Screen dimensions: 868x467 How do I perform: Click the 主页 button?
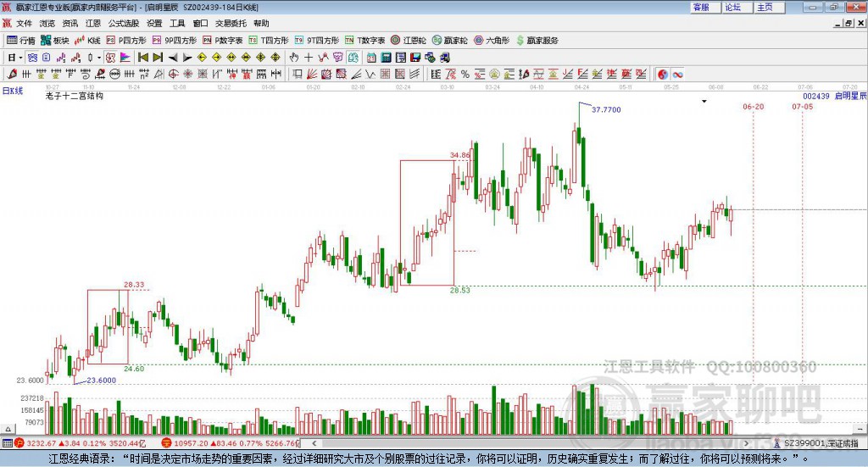769,7
